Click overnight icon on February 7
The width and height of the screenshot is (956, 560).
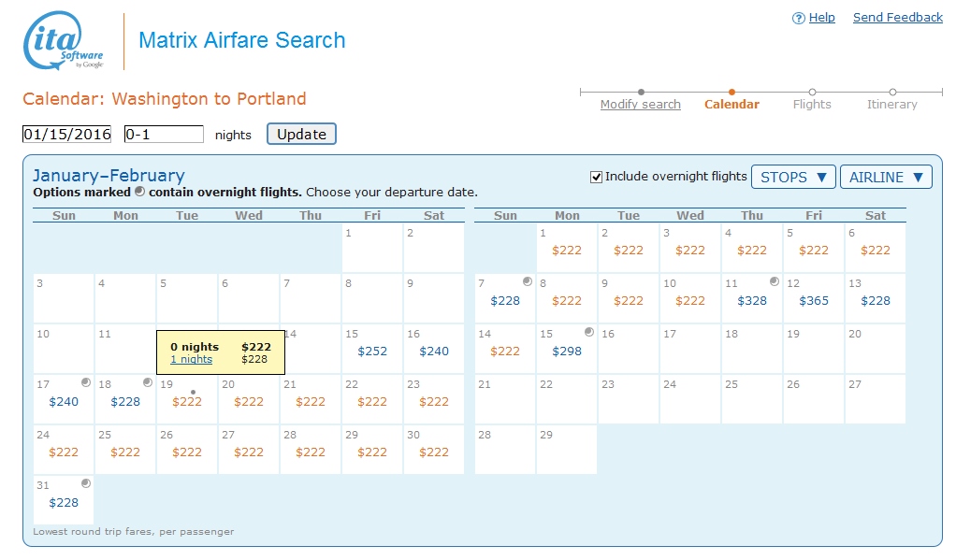527,281
